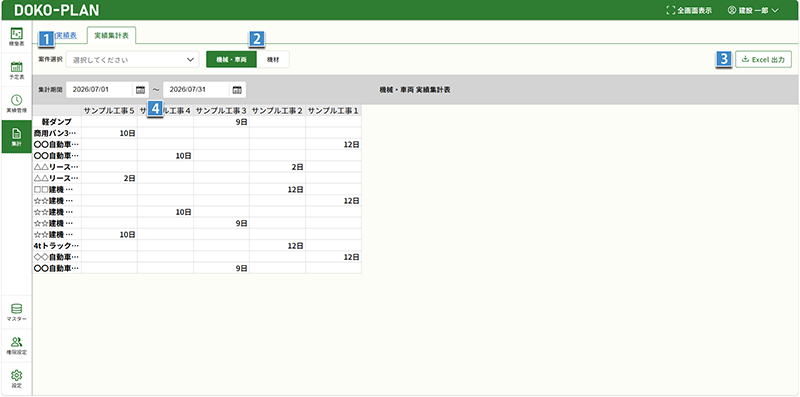This screenshot has height=397, width=800.
Task: Click the サンプル工事２ column header
Action: [278, 111]
